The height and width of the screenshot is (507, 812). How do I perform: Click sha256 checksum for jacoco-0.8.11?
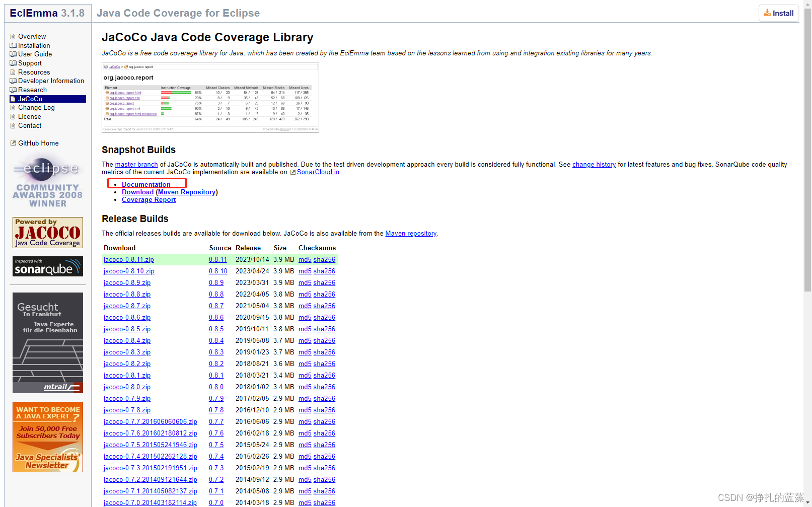324,259
